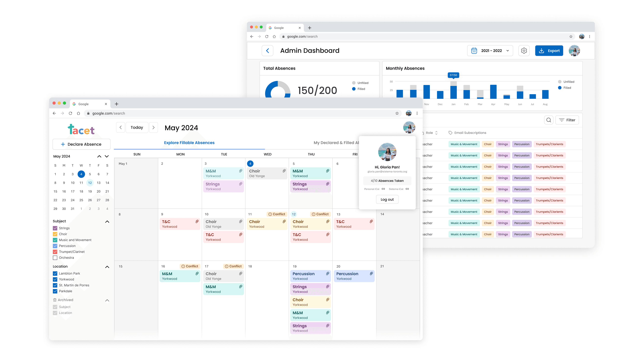The image size is (644, 362).
Task: Uncheck the Lambton Park location checkbox
Action: coord(55,273)
